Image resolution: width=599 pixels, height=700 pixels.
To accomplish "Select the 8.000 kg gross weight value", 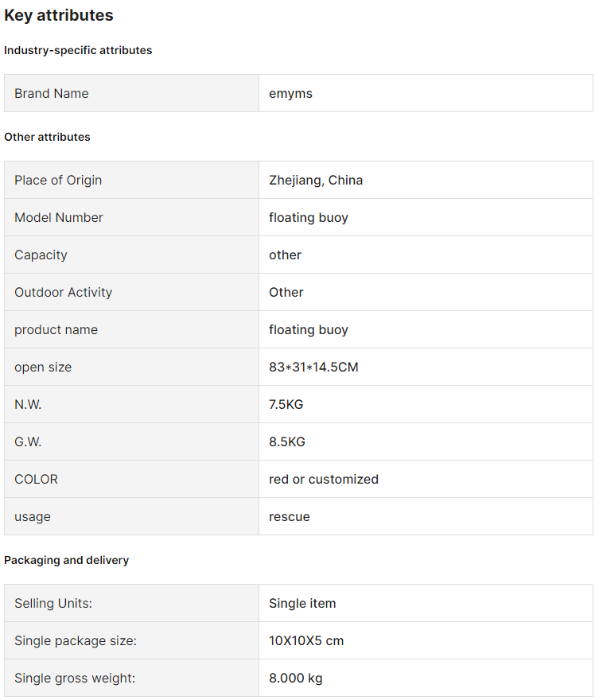I will [295, 679].
